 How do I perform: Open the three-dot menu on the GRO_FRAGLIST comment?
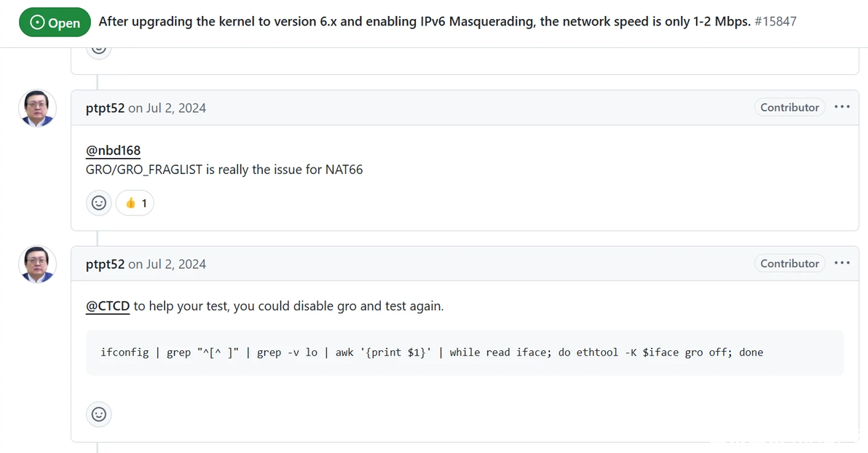click(842, 107)
